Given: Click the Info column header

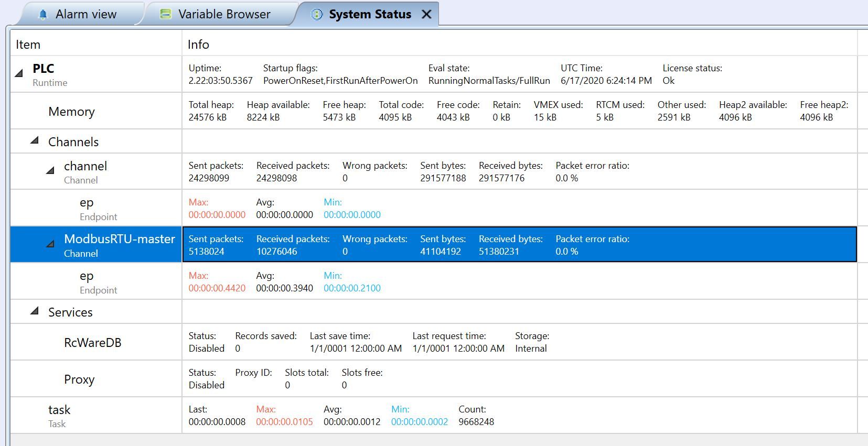Looking at the screenshot, I should 198,45.
